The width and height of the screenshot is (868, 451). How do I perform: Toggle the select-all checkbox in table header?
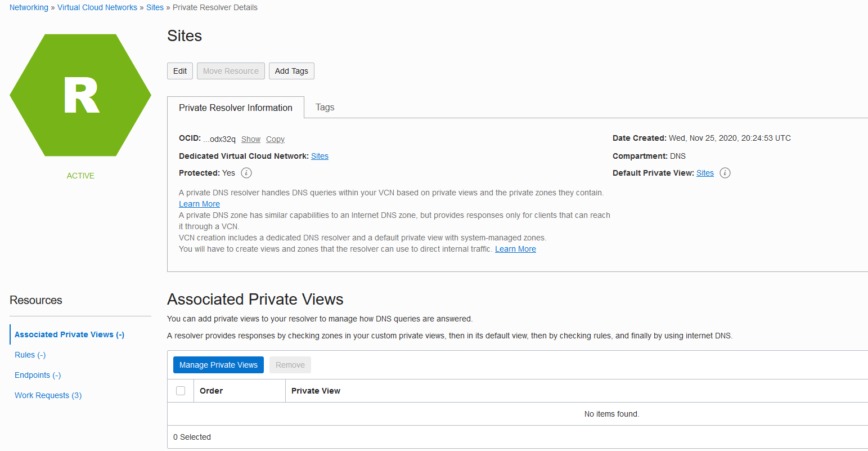tap(181, 391)
